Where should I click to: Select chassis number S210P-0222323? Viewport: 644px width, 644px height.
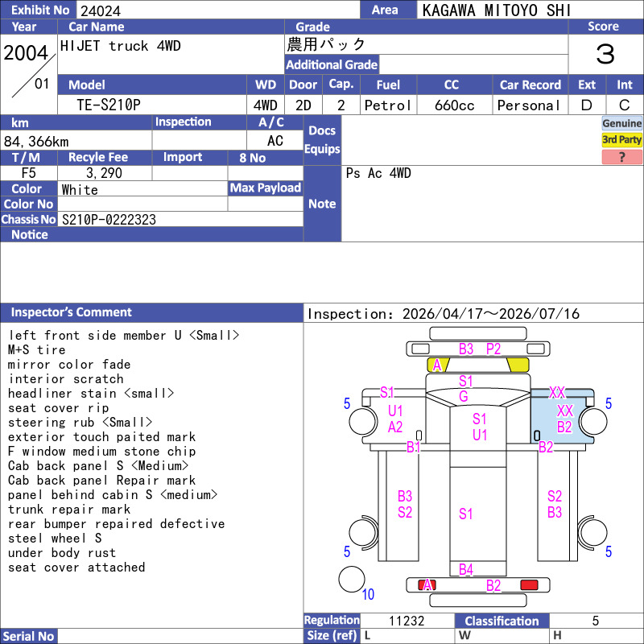[x=109, y=220]
